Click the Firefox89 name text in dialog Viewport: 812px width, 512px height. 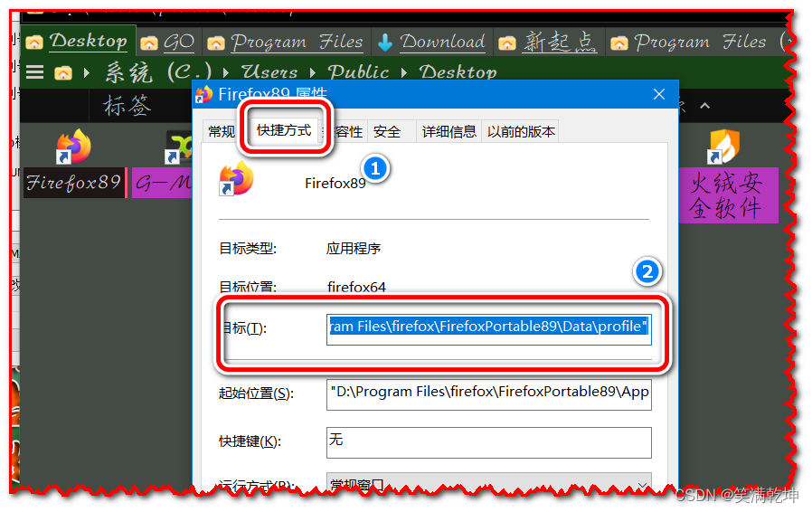335,183
